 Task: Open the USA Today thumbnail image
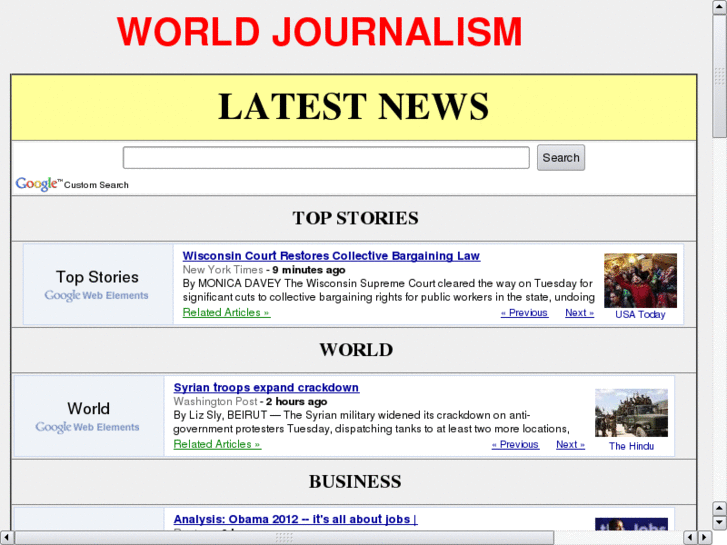[x=640, y=280]
